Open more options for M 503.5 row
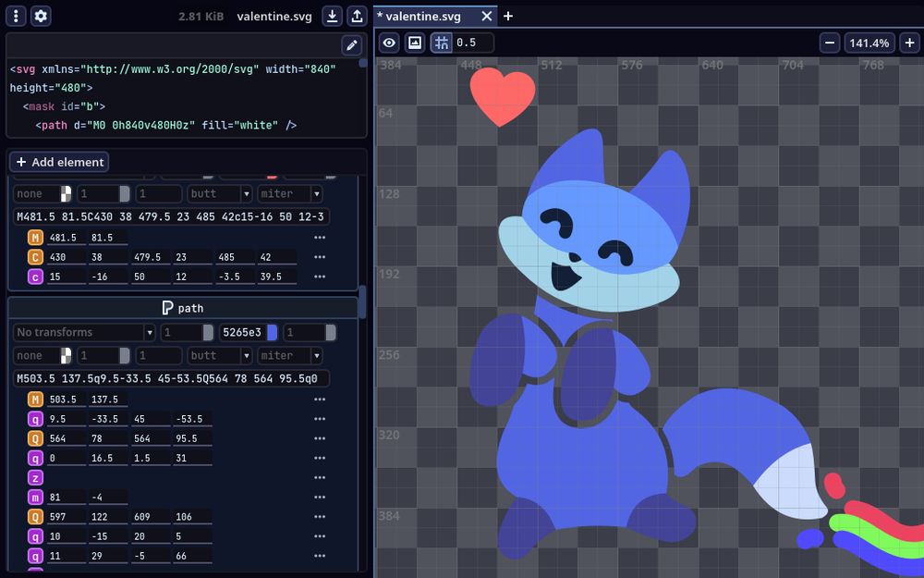Image resolution: width=924 pixels, height=578 pixels. click(x=320, y=400)
